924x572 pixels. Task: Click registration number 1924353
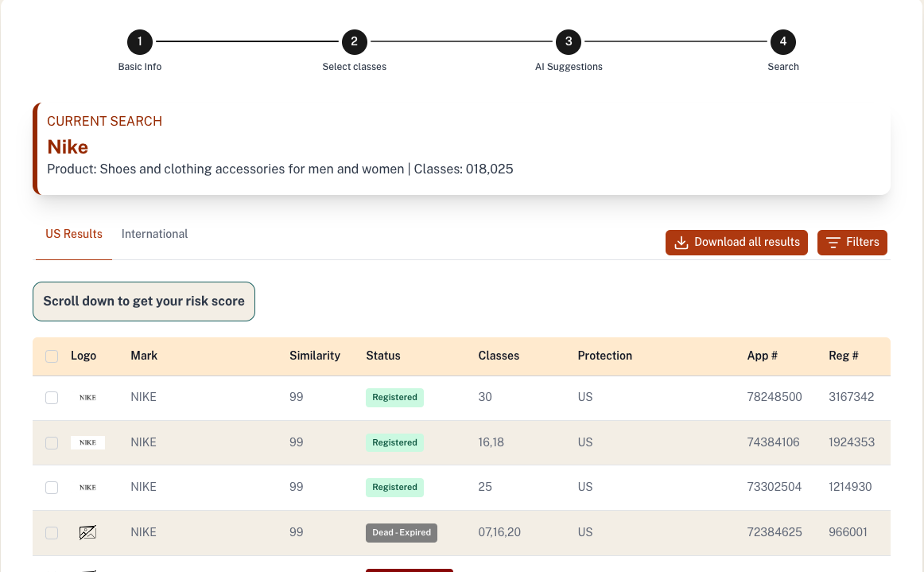[x=852, y=442]
